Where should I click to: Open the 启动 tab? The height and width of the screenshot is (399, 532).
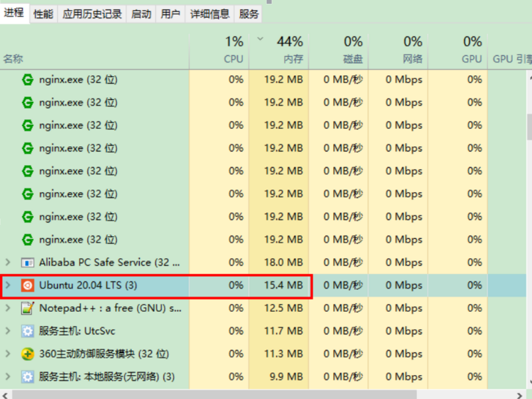coord(140,13)
